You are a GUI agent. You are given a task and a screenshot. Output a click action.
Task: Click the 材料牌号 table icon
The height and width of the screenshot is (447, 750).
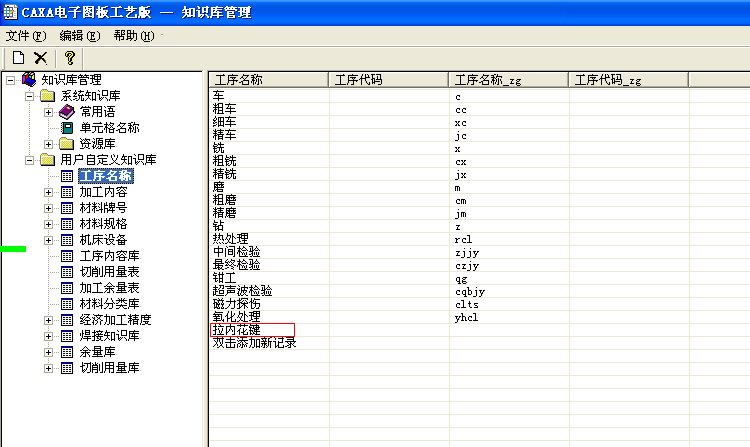[x=67, y=208]
